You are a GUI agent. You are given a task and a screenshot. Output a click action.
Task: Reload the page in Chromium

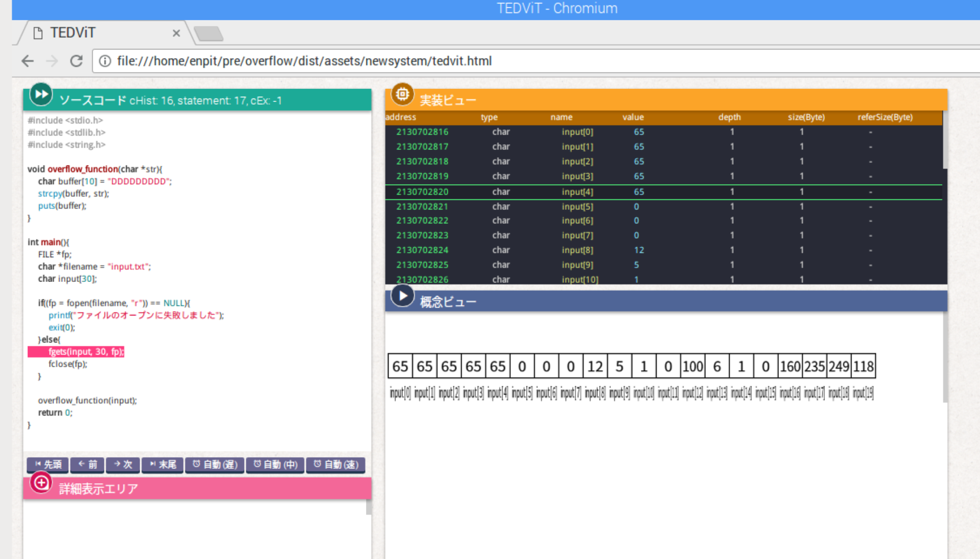(x=76, y=61)
